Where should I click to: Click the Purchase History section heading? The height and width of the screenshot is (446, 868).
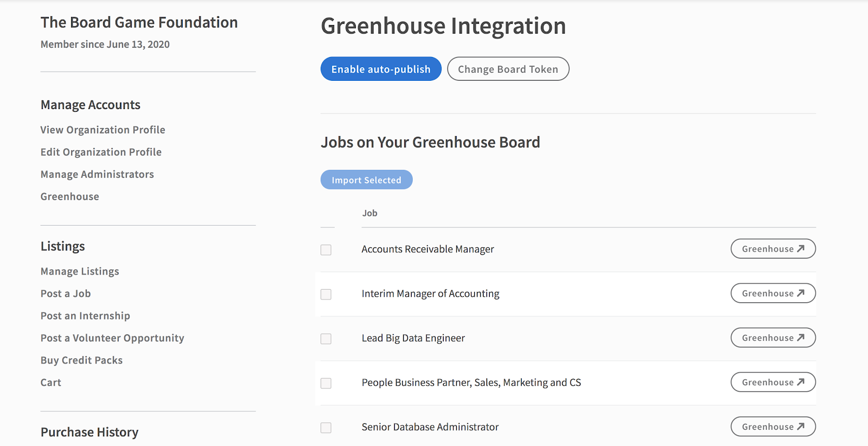(90, 432)
